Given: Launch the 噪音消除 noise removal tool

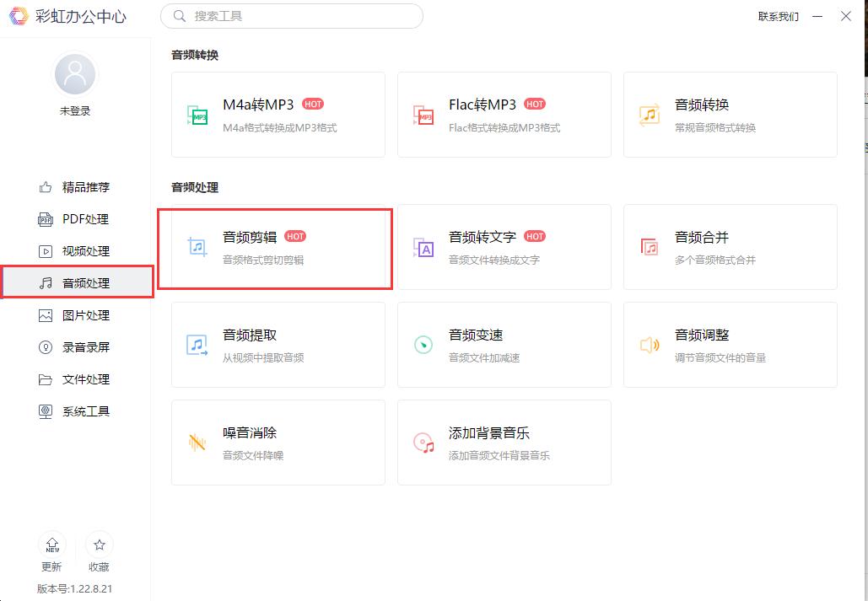Looking at the screenshot, I should [x=278, y=443].
